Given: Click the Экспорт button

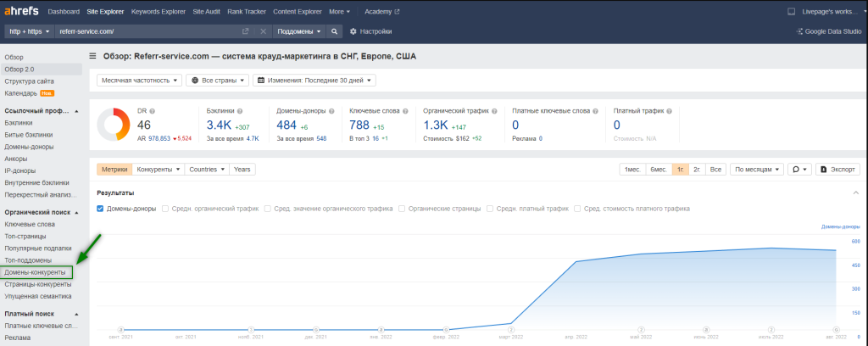Looking at the screenshot, I should click(x=837, y=170).
